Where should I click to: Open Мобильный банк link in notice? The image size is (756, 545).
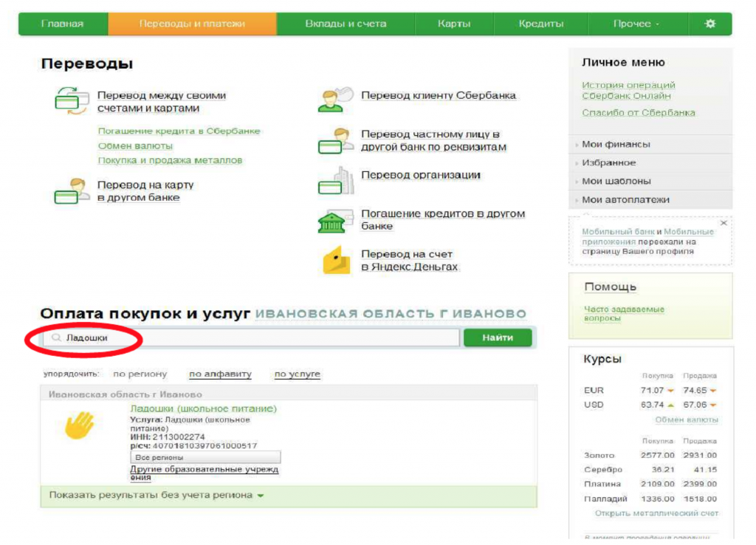pyautogui.click(x=618, y=231)
